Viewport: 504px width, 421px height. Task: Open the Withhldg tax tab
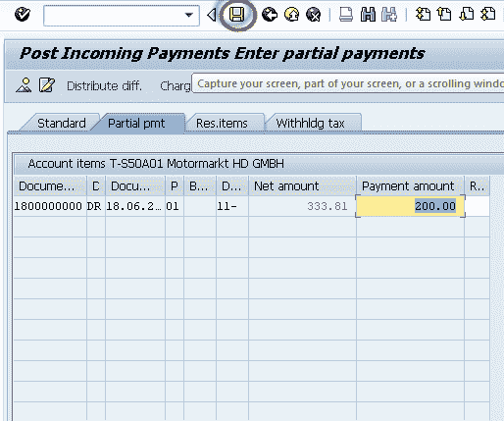pos(310,124)
